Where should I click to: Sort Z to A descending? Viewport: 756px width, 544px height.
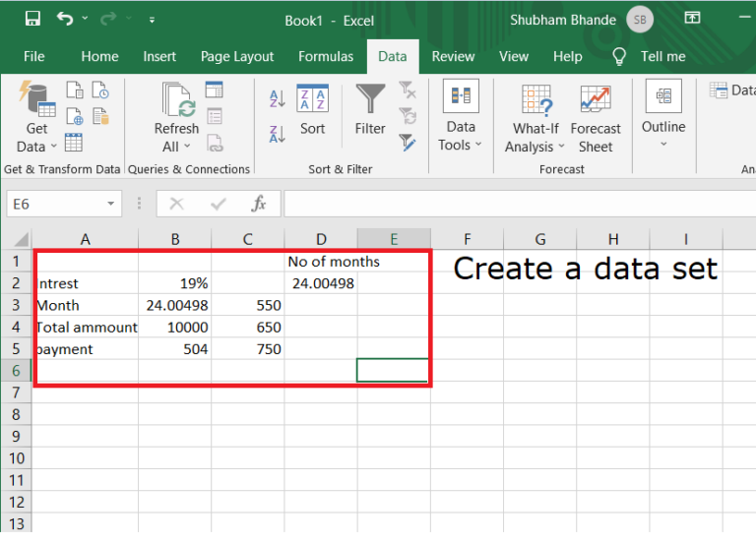coord(278,134)
